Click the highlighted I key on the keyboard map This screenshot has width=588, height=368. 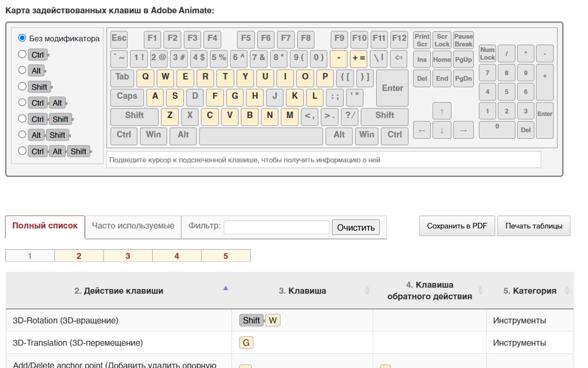(x=285, y=78)
